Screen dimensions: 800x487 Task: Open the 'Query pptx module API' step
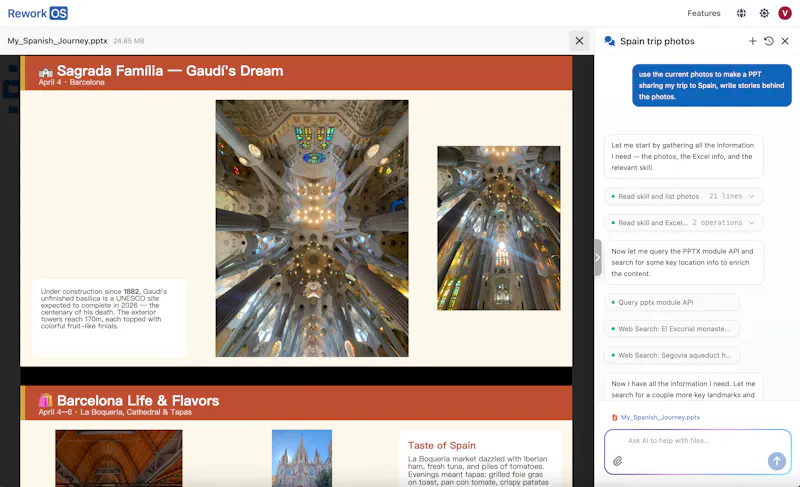(x=671, y=302)
